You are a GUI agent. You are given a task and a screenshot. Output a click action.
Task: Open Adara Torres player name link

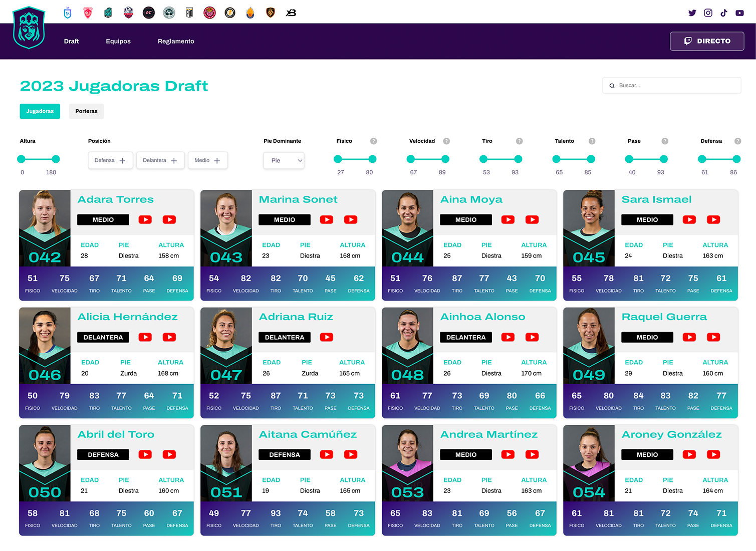116,199
